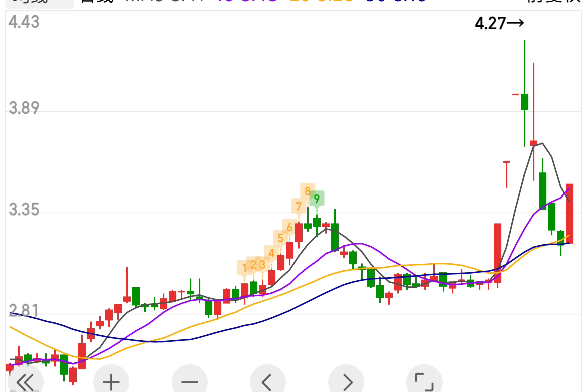Shift chart right with the right chevron
The image size is (587, 392).
(346, 381)
